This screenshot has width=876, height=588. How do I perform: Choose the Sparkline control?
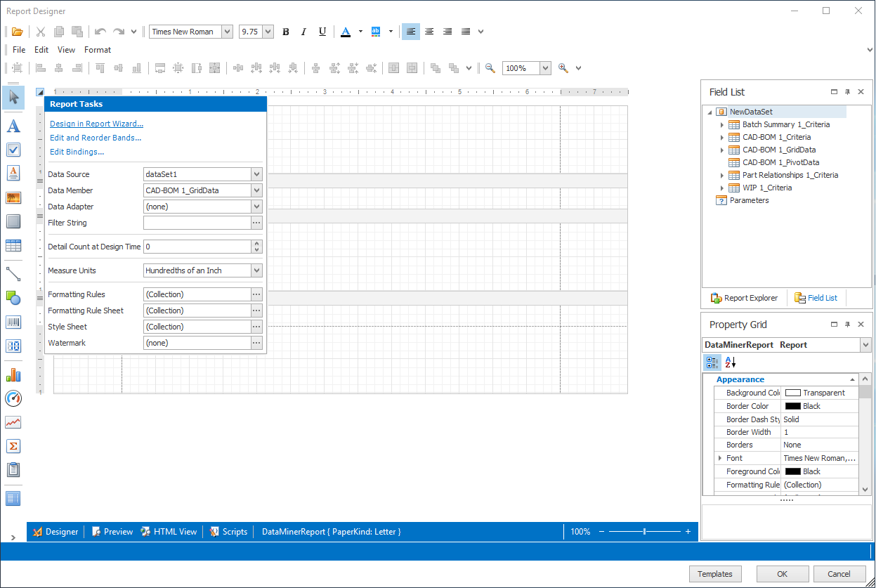tap(13, 422)
